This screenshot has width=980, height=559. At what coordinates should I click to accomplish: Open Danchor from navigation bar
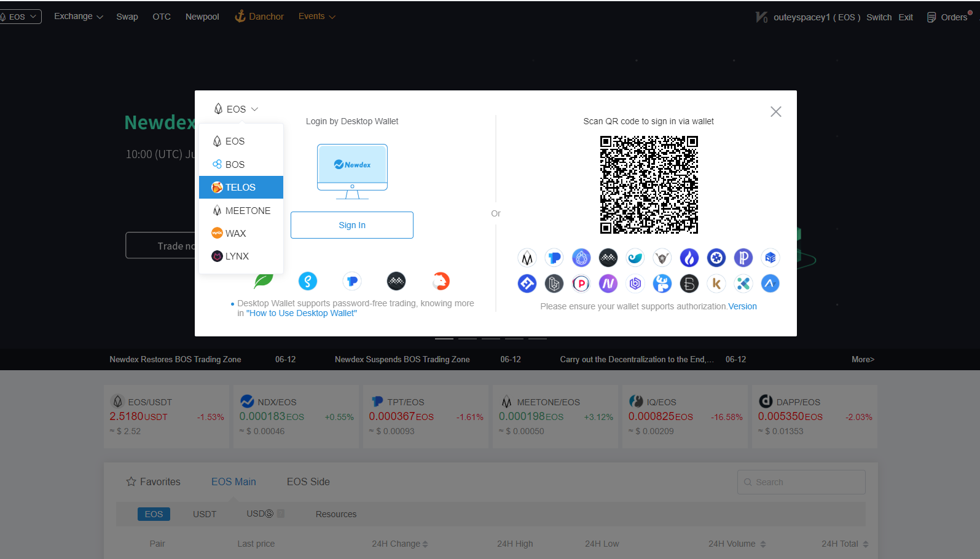(x=259, y=17)
